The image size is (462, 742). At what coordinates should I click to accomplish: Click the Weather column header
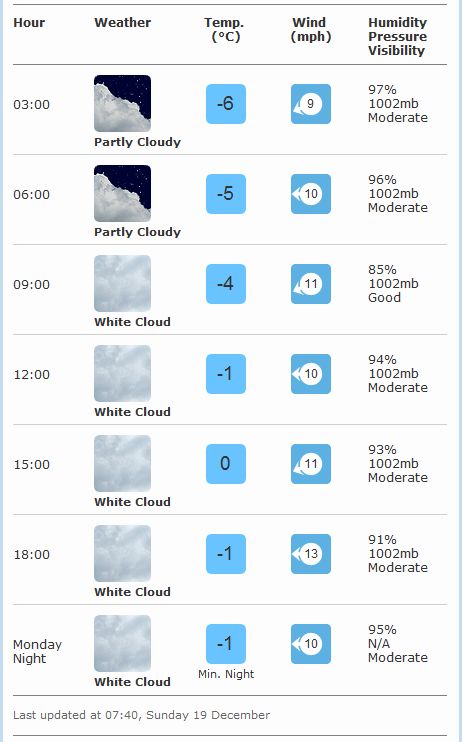coord(123,22)
